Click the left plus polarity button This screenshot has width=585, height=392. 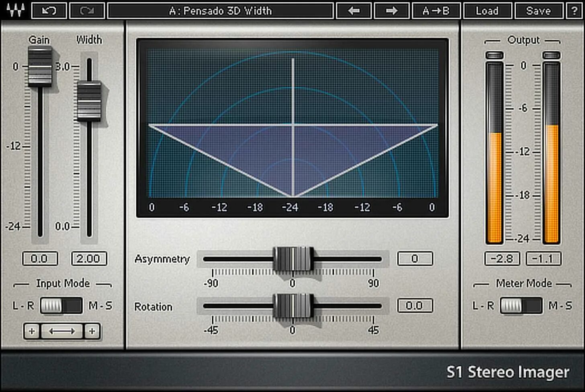[32, 331]
